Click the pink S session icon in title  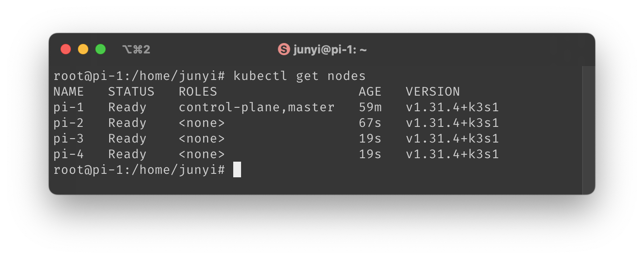click(284, 50)
